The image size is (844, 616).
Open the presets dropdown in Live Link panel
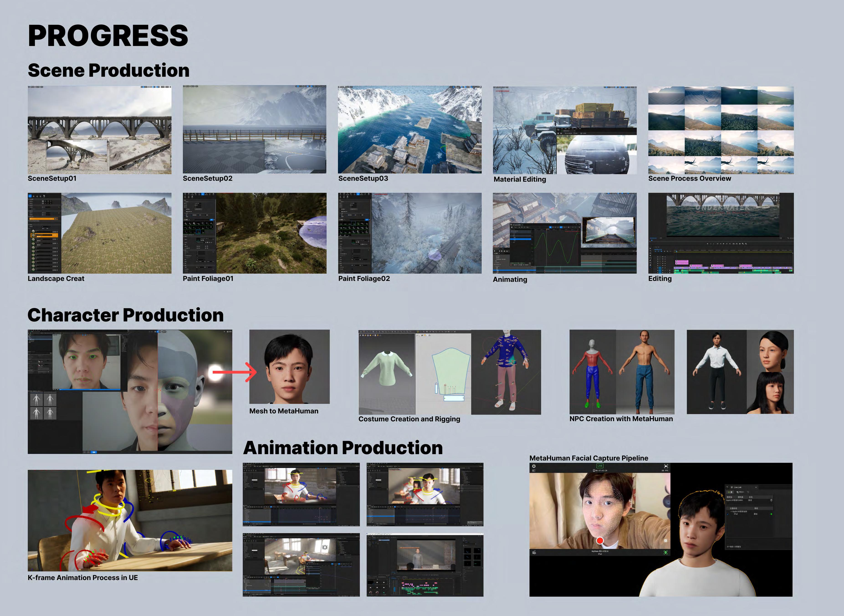(x=740, y=492)
